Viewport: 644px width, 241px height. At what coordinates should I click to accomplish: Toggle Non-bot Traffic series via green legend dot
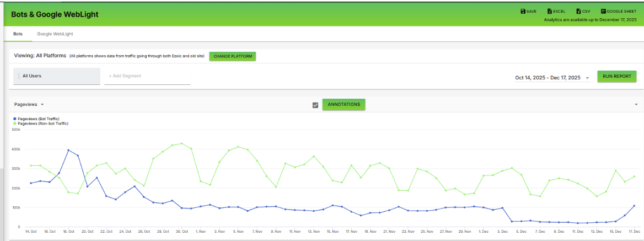coord(15,123)
